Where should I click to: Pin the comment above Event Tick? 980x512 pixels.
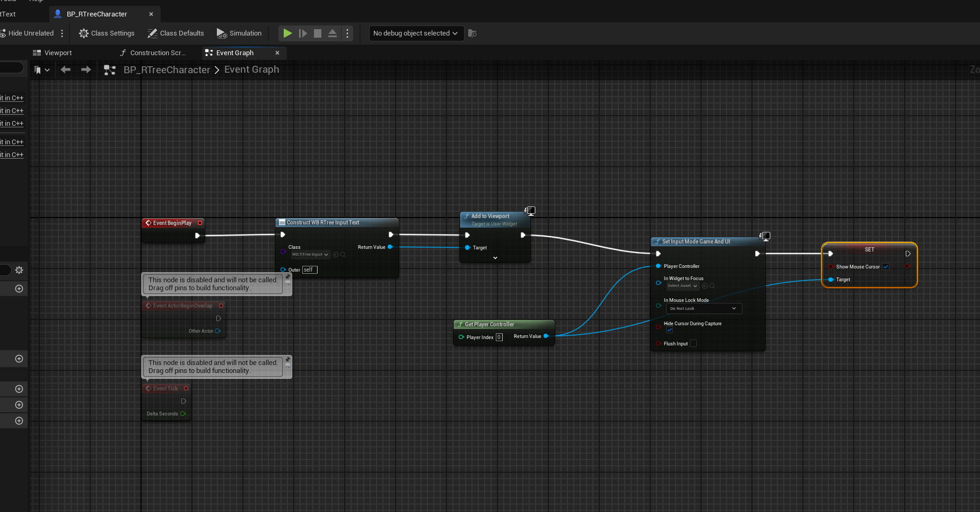click(288, 360)
